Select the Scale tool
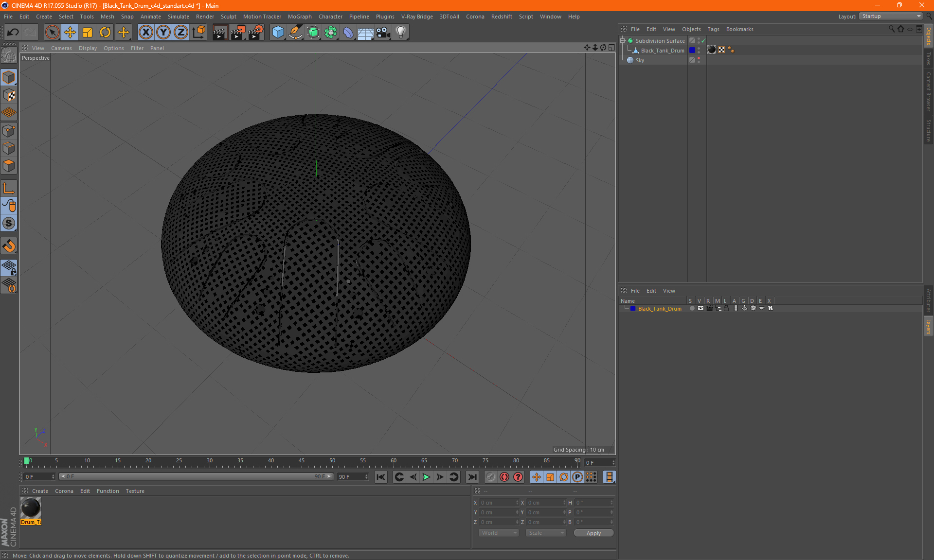934x560 pixels. (x=88, y=33)
